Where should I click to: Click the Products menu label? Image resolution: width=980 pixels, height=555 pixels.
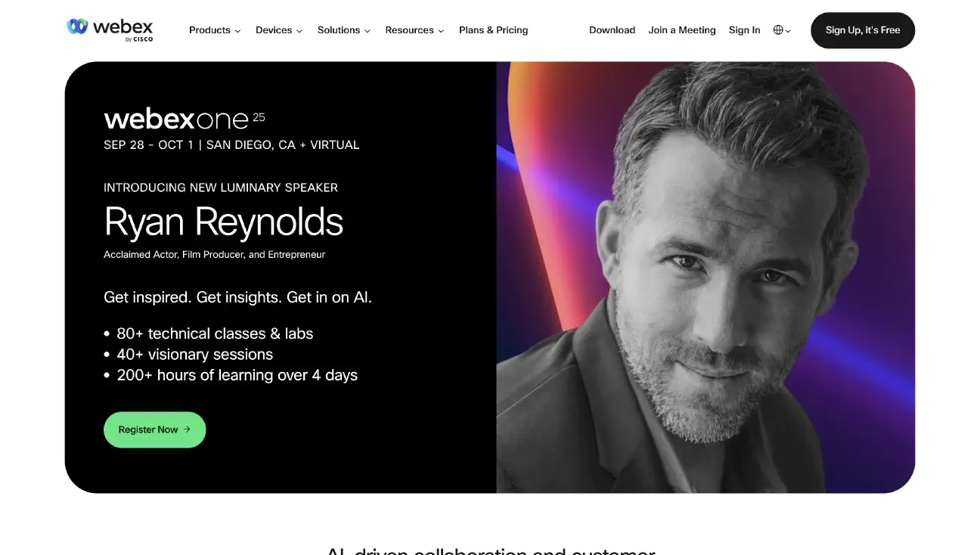point(209,30)
